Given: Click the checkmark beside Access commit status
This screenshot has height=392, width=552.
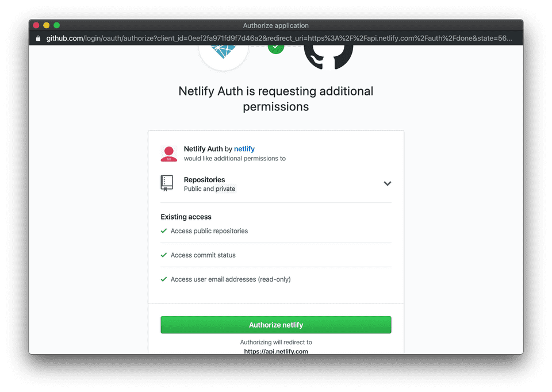Looking at the screenshot, I should (164, 255).
